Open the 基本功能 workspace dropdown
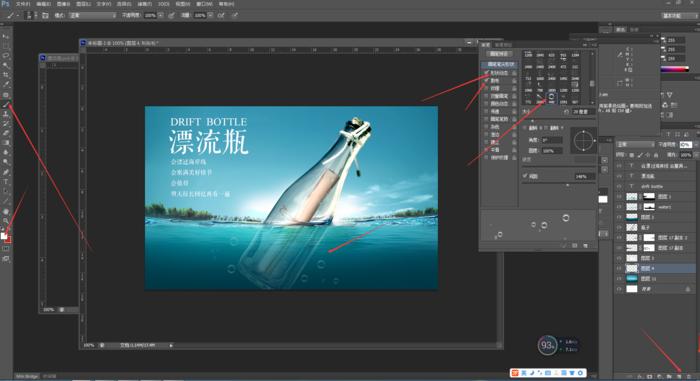Image resolution: width=700 pixels, height=381 pixels. click(x=679, y=15)
